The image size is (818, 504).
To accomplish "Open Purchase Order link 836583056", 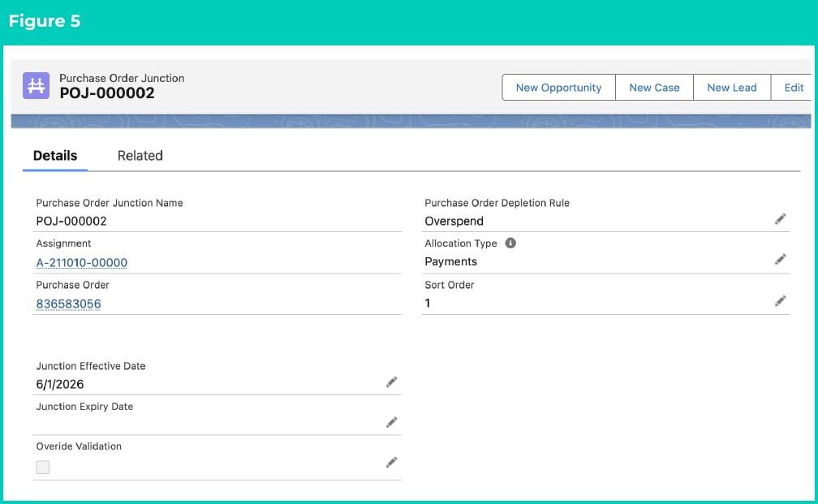I will click(x=68, y=304).
